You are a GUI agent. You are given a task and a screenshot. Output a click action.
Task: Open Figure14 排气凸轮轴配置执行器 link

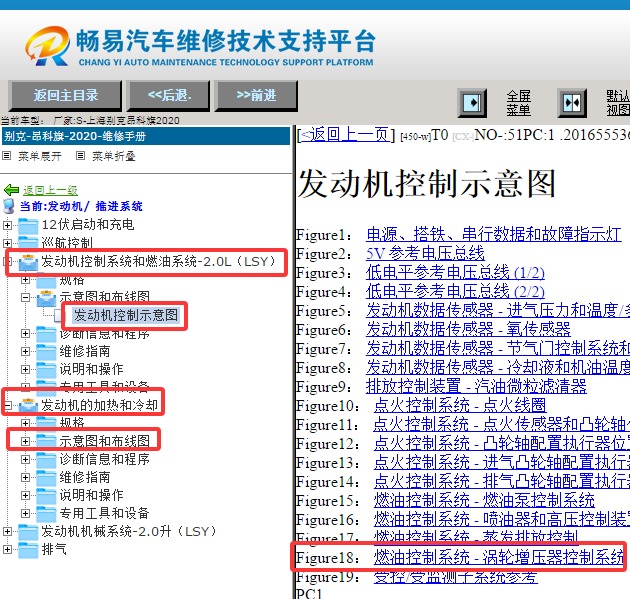[x=502, y=481]
